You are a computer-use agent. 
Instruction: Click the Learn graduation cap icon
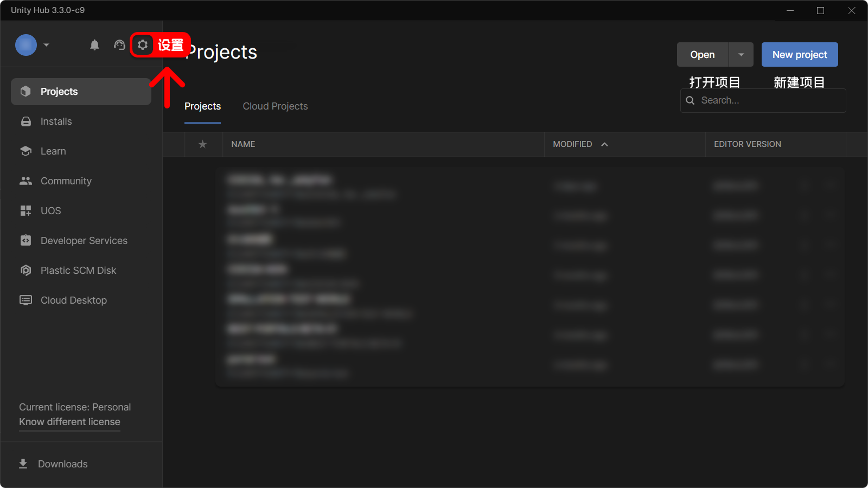coord(25,151)
